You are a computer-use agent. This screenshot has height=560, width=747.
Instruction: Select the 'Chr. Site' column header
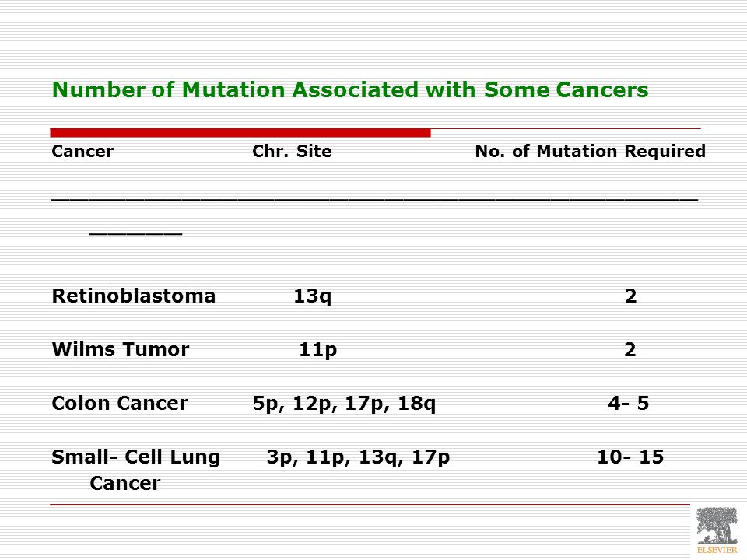tap(292, 151)
